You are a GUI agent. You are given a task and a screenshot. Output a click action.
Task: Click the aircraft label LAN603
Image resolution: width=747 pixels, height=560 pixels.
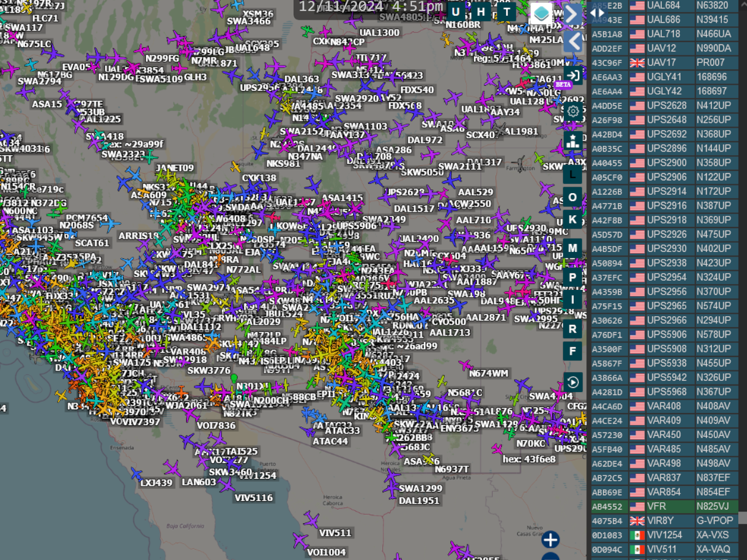click(198, 482)
